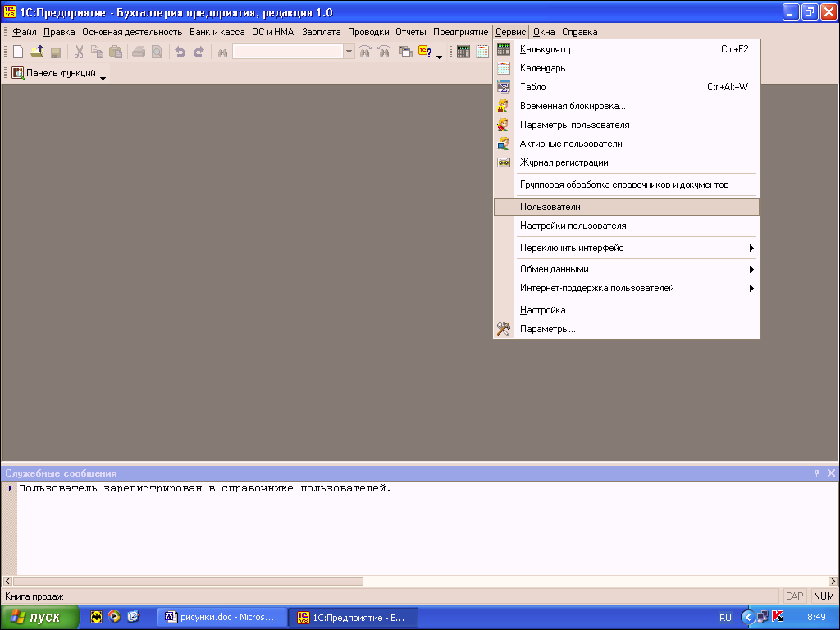Click the Календарь icon in the menu
The width and height of the screenshot is (840, 630).
click(504, 68)
